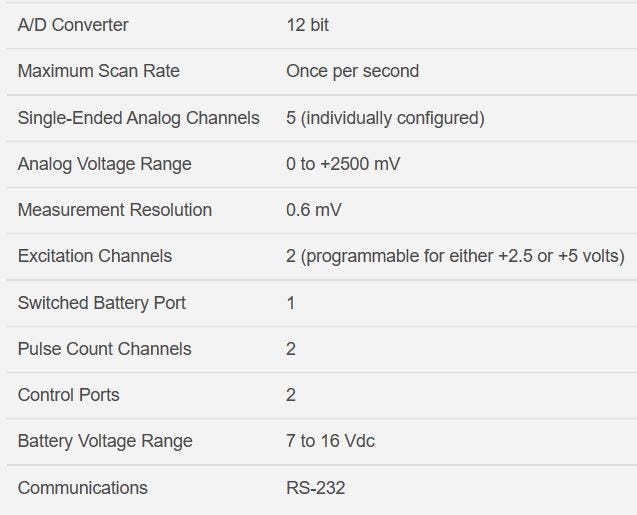Click the "Excitation Channels" label
Screen dimensions: 637x515
click(95, 256)
